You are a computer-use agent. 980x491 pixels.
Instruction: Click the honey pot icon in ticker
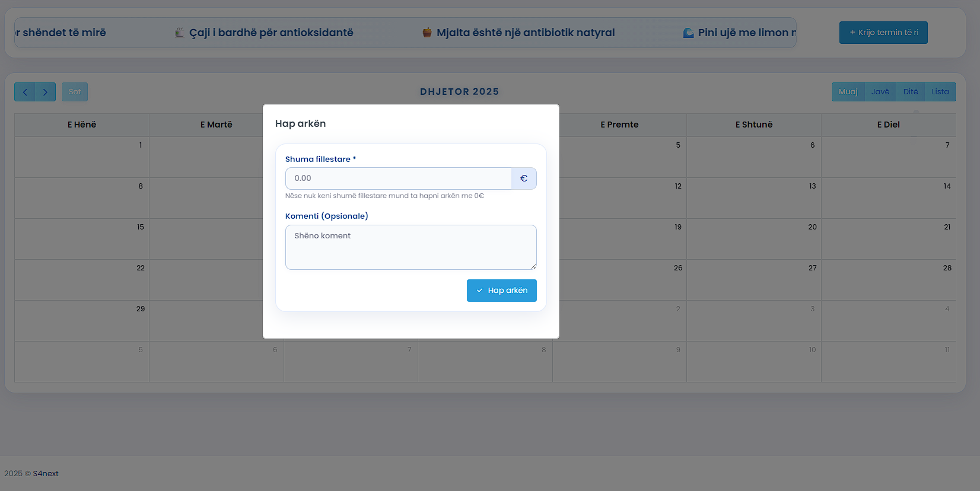click(427, 33)
